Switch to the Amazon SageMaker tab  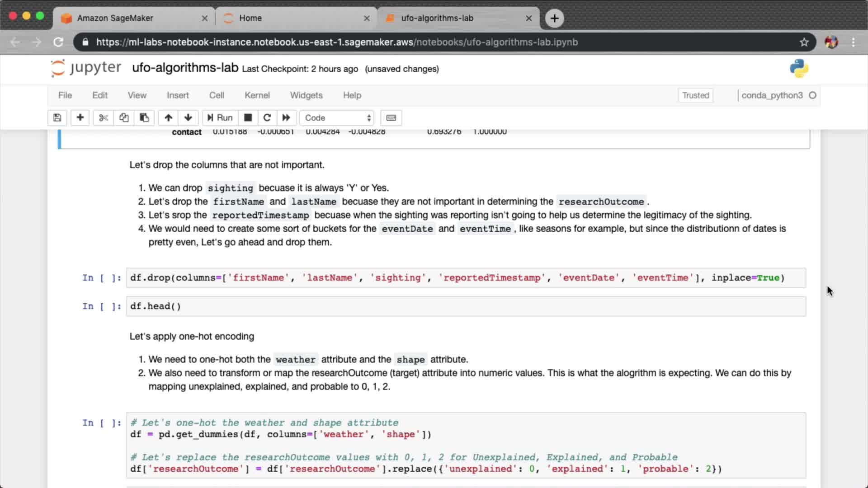pyautogui.click(x=115, y=18)
